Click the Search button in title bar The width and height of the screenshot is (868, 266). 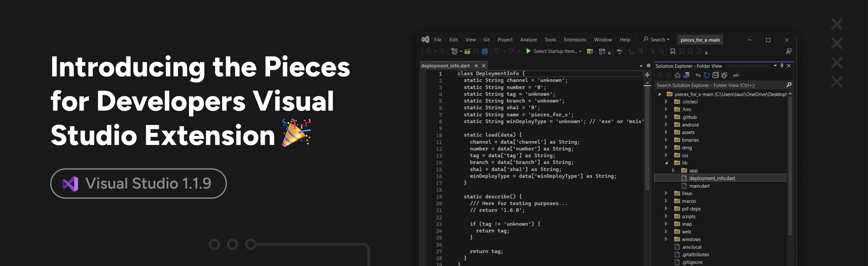coord(656,39)
